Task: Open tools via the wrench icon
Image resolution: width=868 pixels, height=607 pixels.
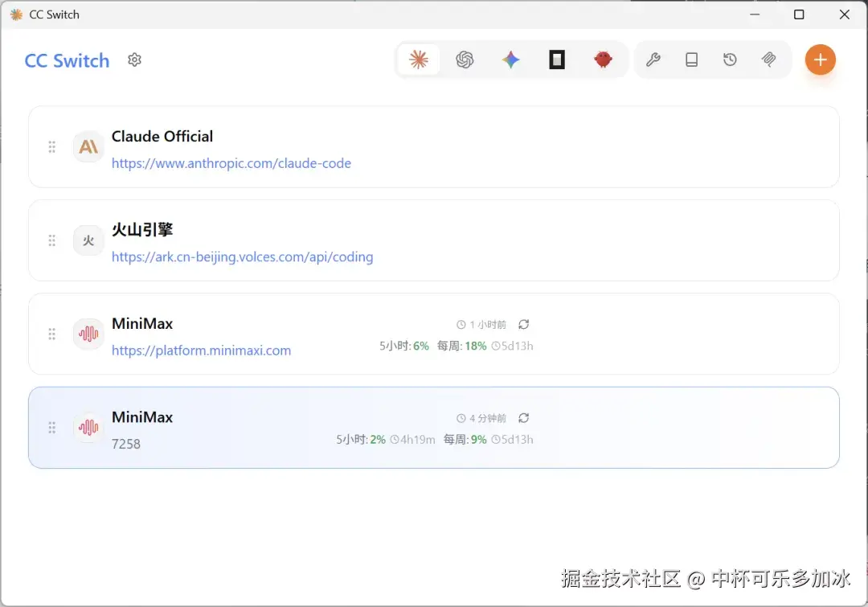Action: click(x=653, y=59)
